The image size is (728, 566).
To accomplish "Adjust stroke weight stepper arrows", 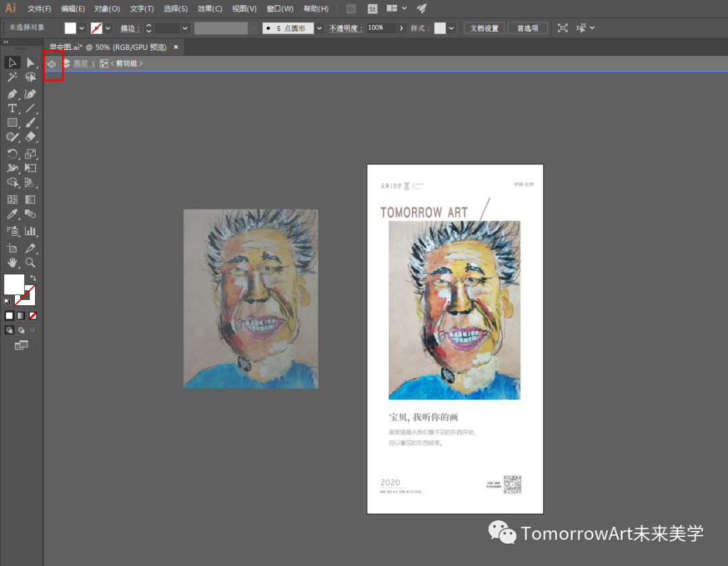I will tap(148, 28).
